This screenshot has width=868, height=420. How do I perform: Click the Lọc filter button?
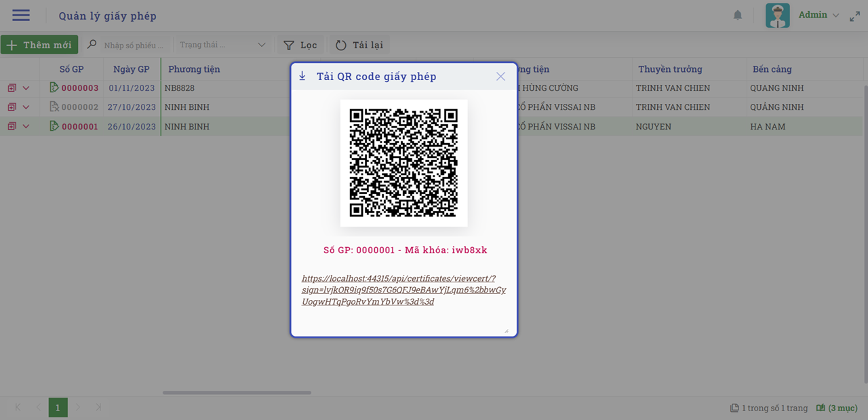click(x=300, y=45)
